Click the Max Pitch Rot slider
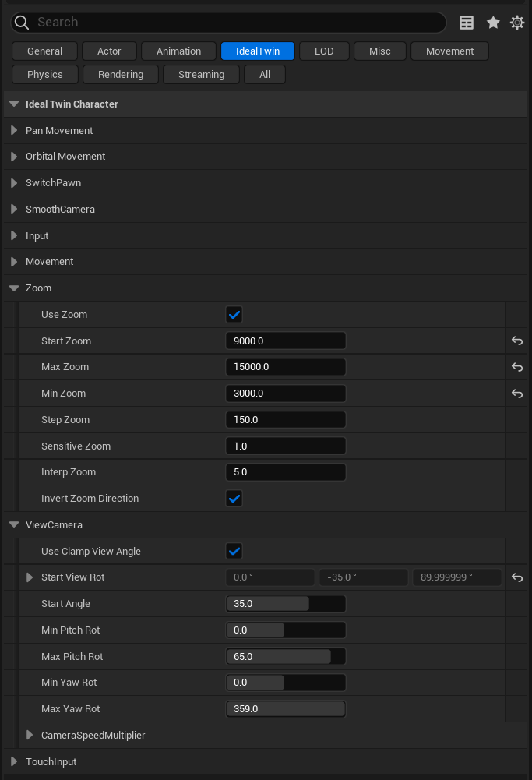Viewport: 532px width, 780px height. (x=285, y=657)
